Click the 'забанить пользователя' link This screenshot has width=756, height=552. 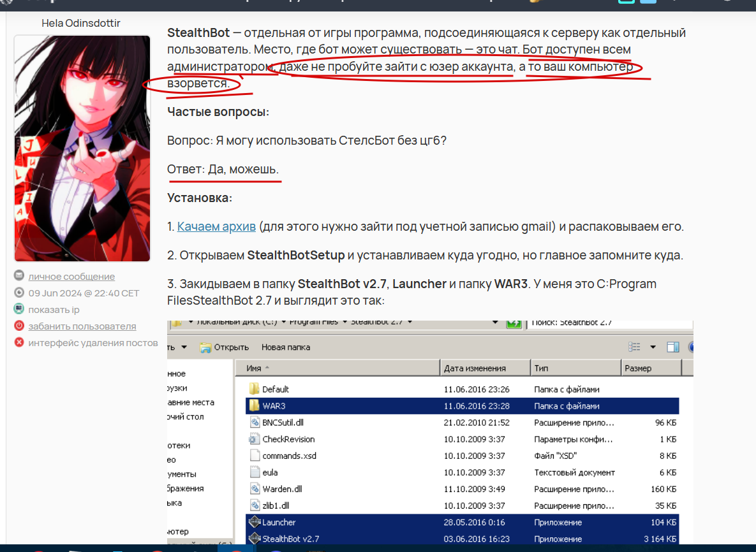point(82,326)
